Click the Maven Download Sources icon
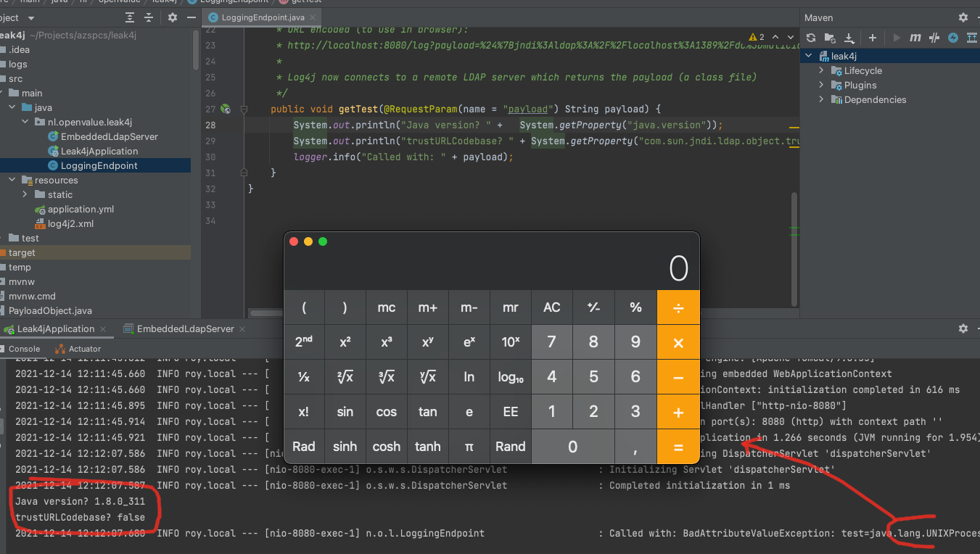This screenshot has height=554, width=980. pos(849,38)
